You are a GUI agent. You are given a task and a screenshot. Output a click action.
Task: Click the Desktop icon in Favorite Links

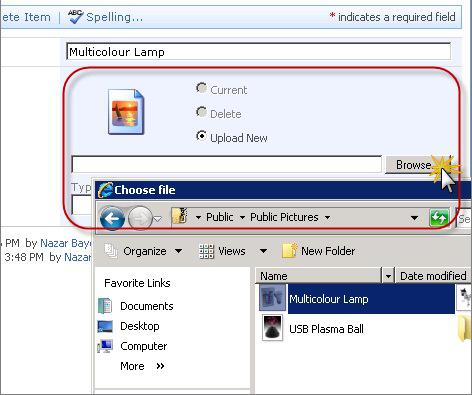(105, 326)
